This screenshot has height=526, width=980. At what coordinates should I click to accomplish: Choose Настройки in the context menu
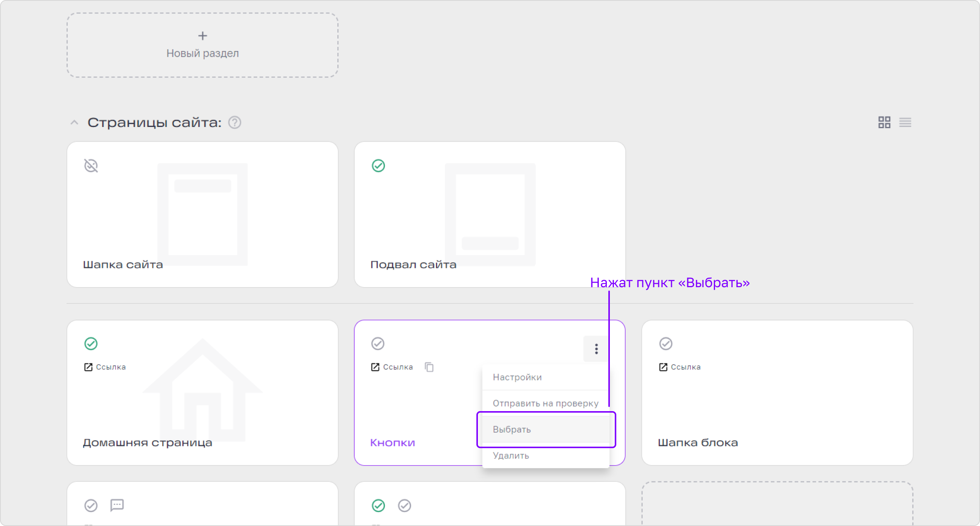(x=546, y=377)
